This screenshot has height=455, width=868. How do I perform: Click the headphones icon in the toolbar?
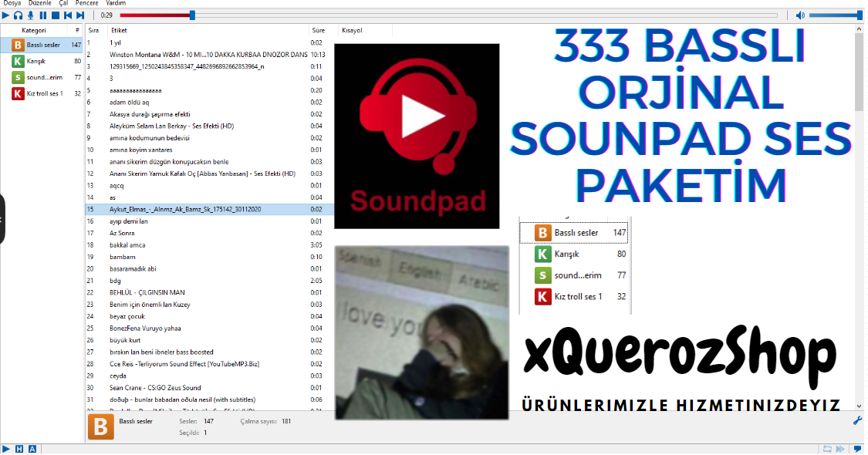19,15
